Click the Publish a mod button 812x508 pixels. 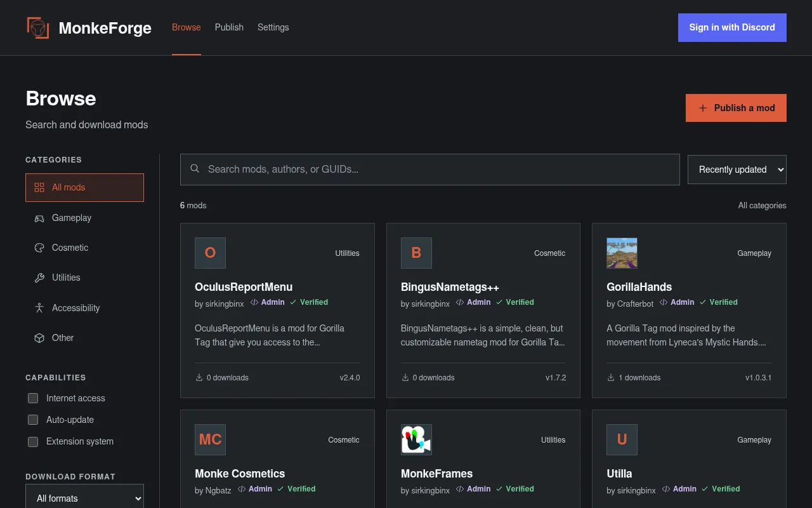736,108
